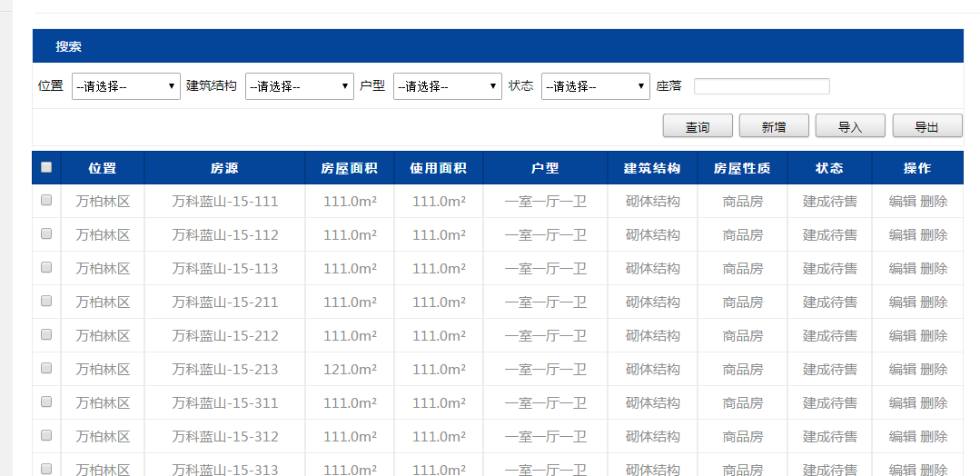
Task: Edit the 万科蓝山-15-211 record via 编辑
Action: pos(903,302)
